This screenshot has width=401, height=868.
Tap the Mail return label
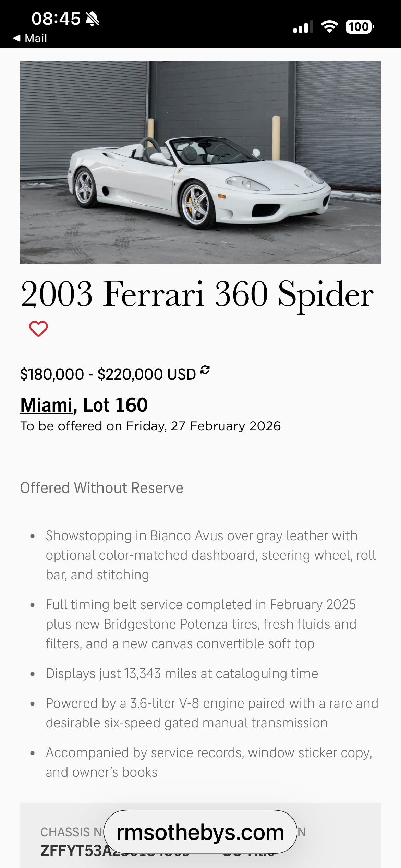pos(36,38)
